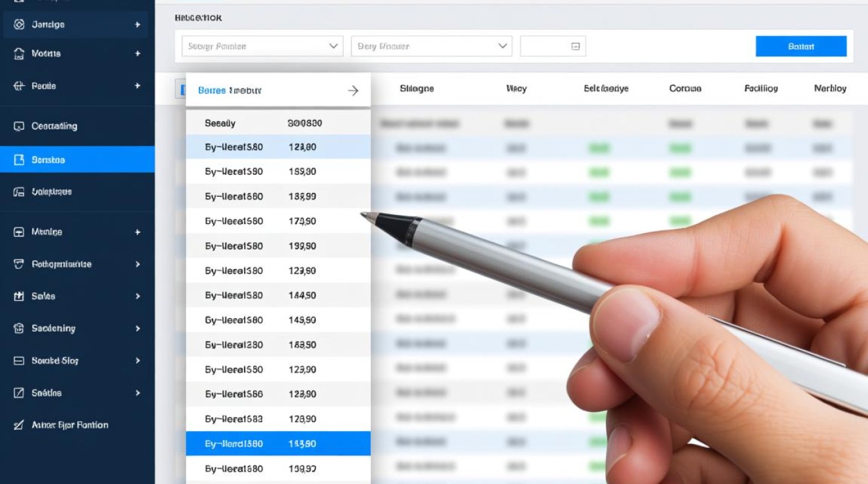The width and height of the screenshot is (868, 484).
Task: Click the crosshair icon beside Pantle
Action: click(x=19, y=86)
